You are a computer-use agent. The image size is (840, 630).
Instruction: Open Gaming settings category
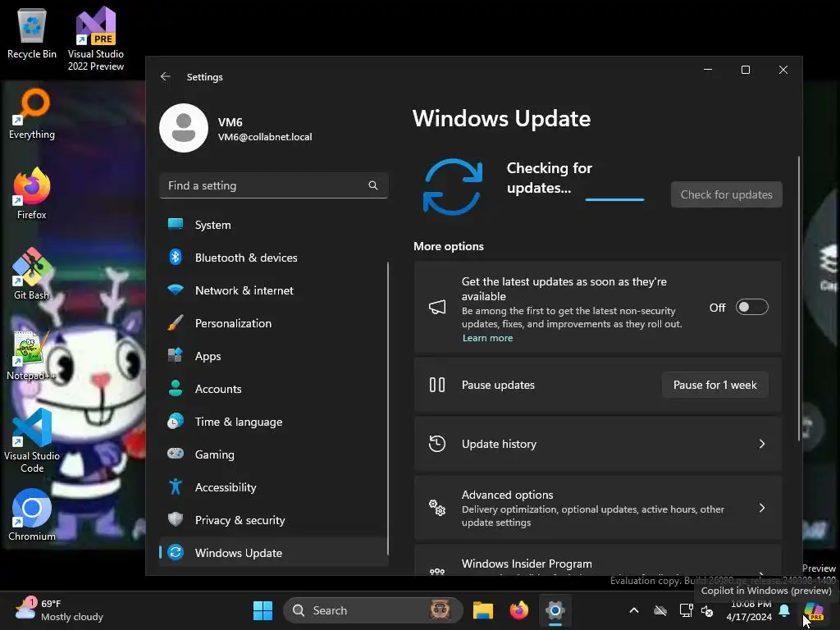click(x=274, y=454)
